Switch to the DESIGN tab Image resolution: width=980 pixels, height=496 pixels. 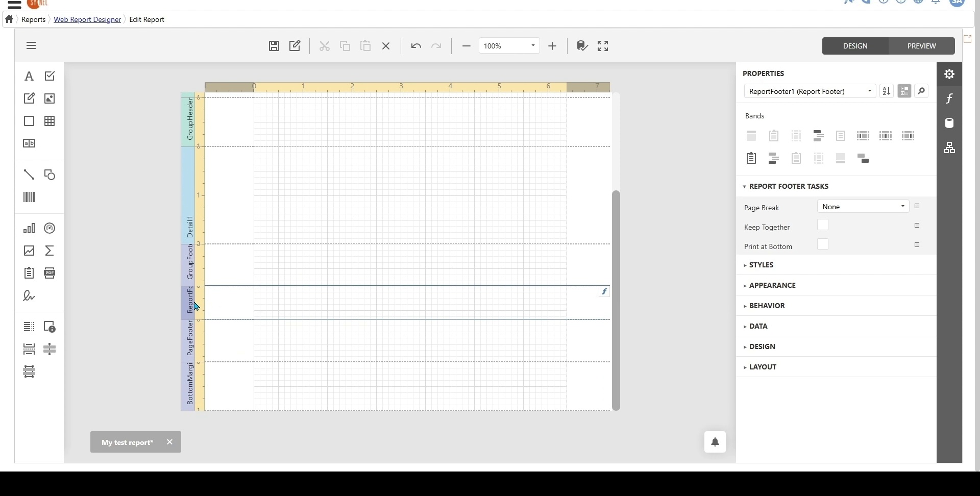point(855,46)
